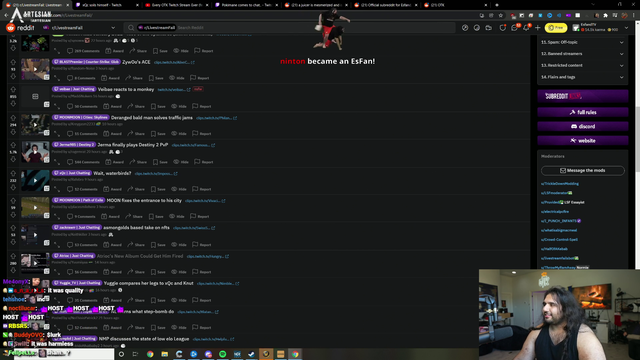
Task: Open Steam from the taskbar
Action: (251, 354)
